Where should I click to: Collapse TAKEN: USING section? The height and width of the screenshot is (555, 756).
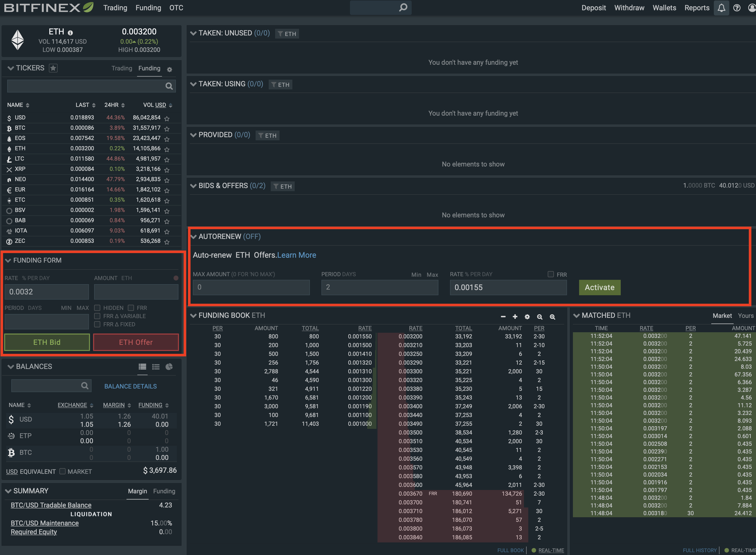(193, 84)
